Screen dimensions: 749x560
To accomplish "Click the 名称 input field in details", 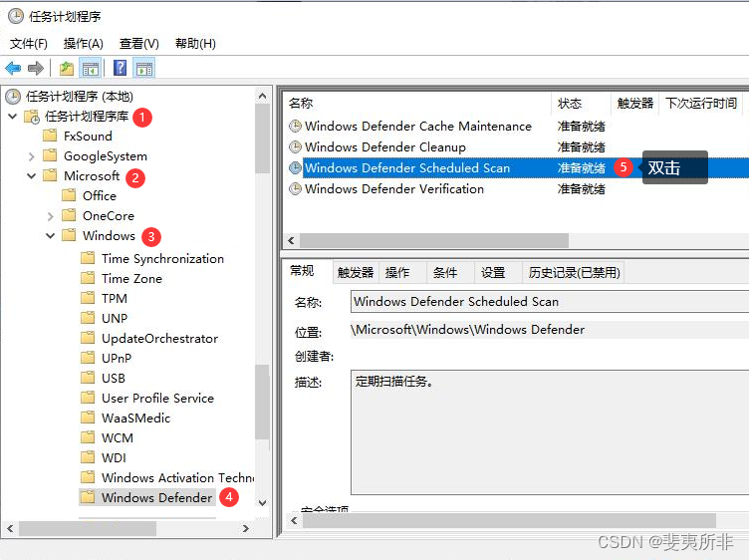I will [550, 302].
